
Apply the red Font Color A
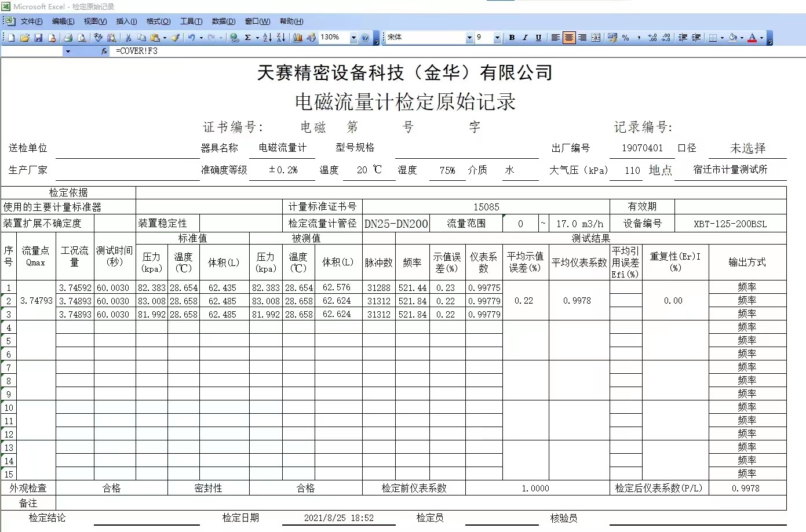[x=752, y=38]
